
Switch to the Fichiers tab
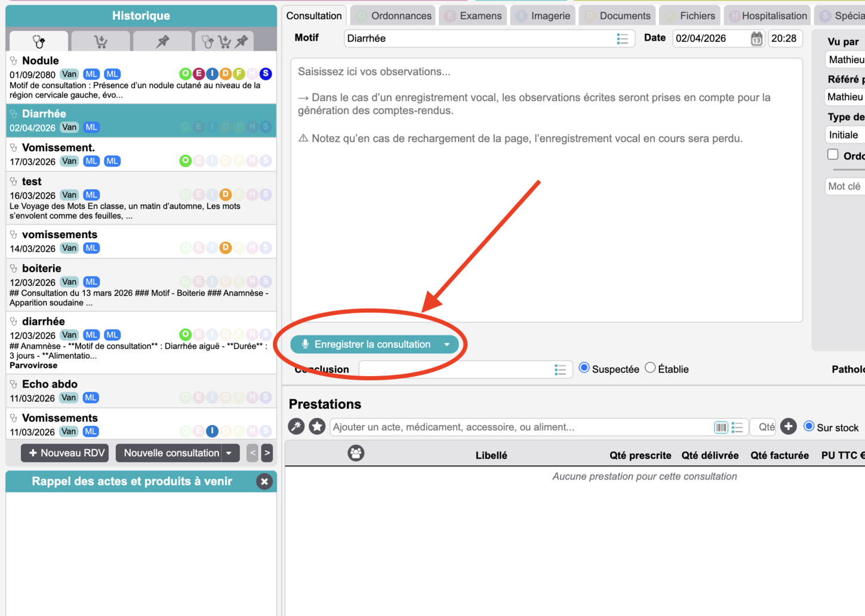pos(690,16)
